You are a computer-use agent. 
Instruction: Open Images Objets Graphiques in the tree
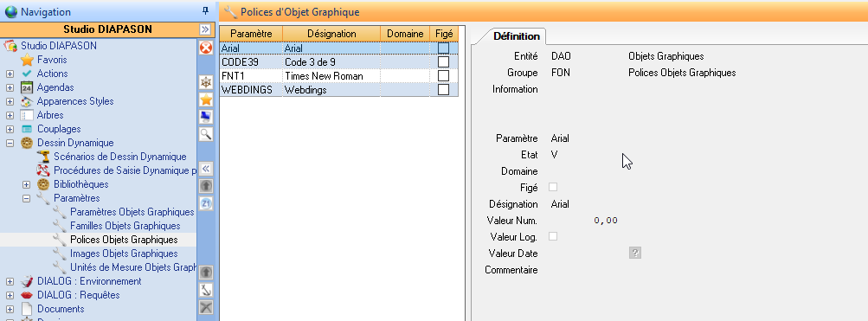(x=124, y=254)
